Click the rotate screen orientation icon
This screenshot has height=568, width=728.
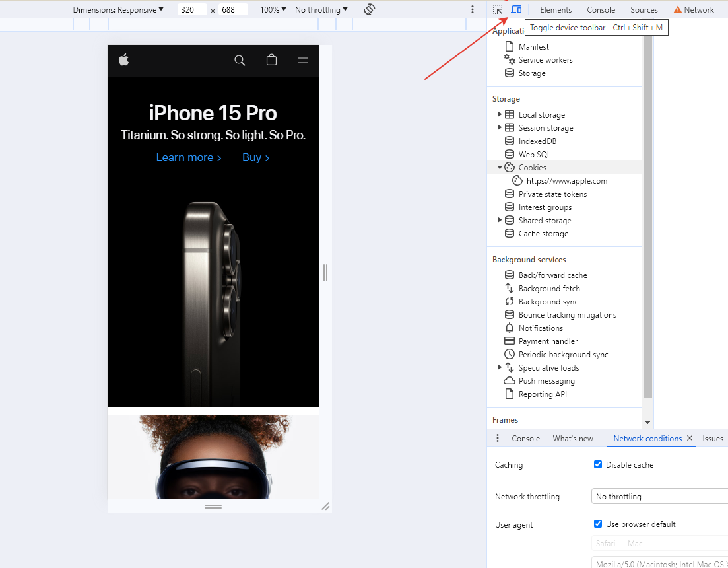click(x=370, y=9)
